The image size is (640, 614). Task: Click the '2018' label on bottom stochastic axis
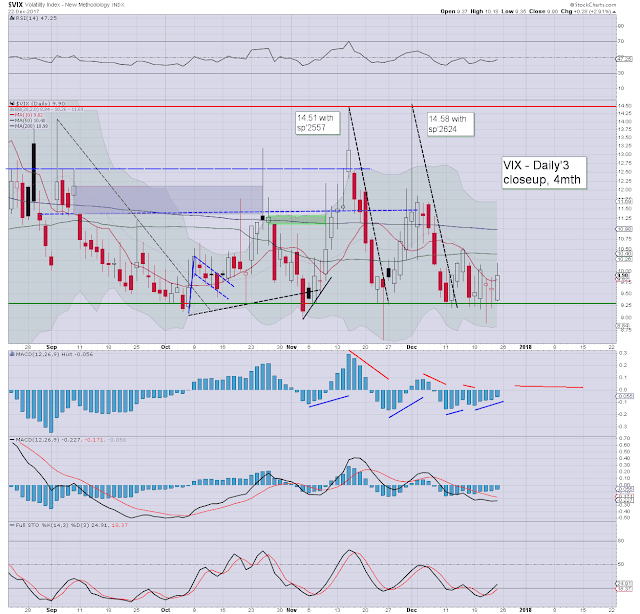[525, 610]
